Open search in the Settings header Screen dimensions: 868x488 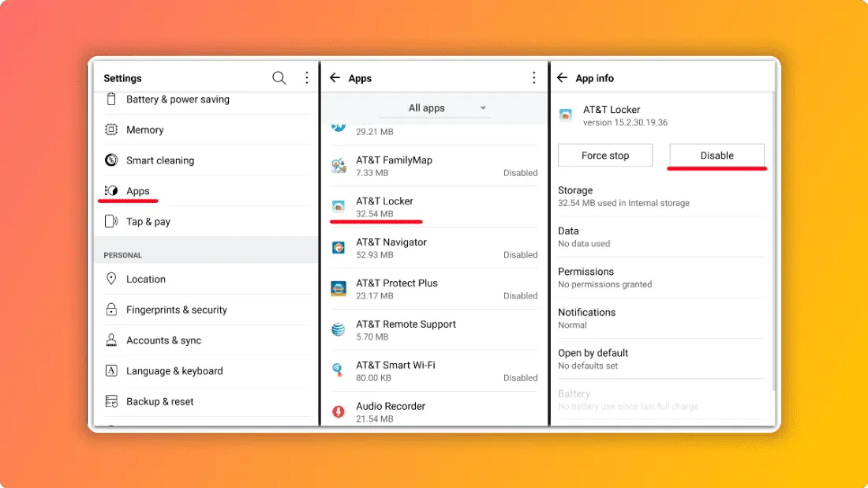click(x=279, y=78)
